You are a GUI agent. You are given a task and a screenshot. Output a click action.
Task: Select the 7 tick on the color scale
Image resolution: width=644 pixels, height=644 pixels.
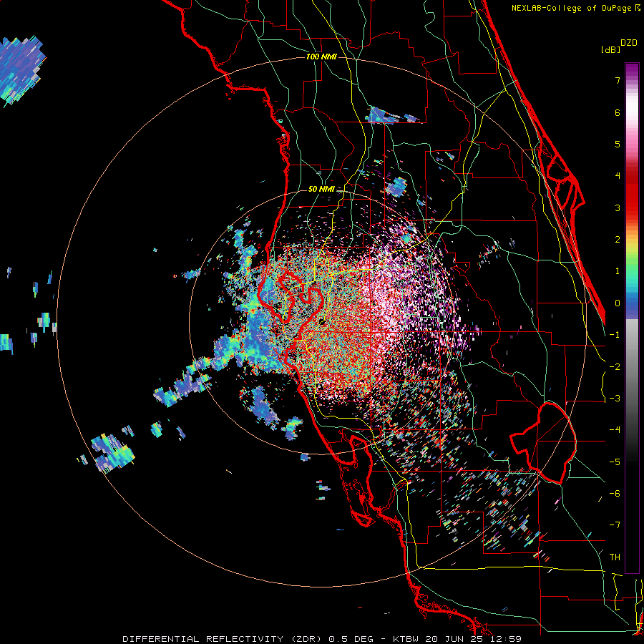point(618,80)
